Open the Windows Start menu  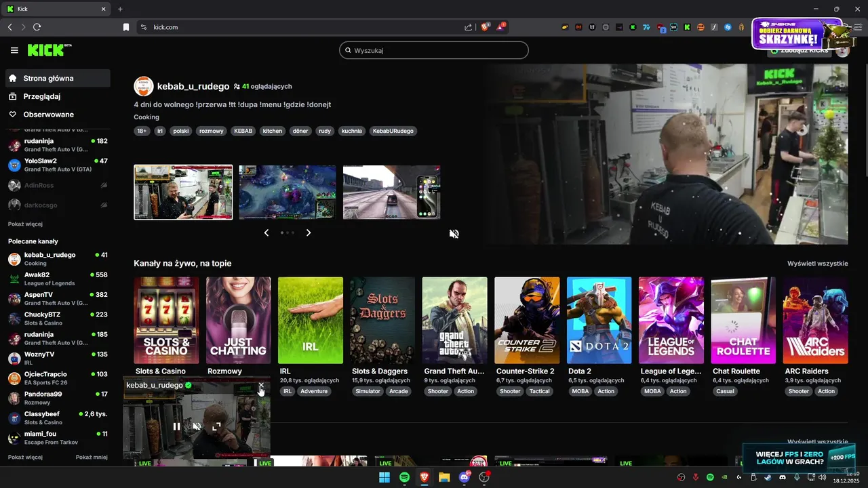(x=384, y=477)
